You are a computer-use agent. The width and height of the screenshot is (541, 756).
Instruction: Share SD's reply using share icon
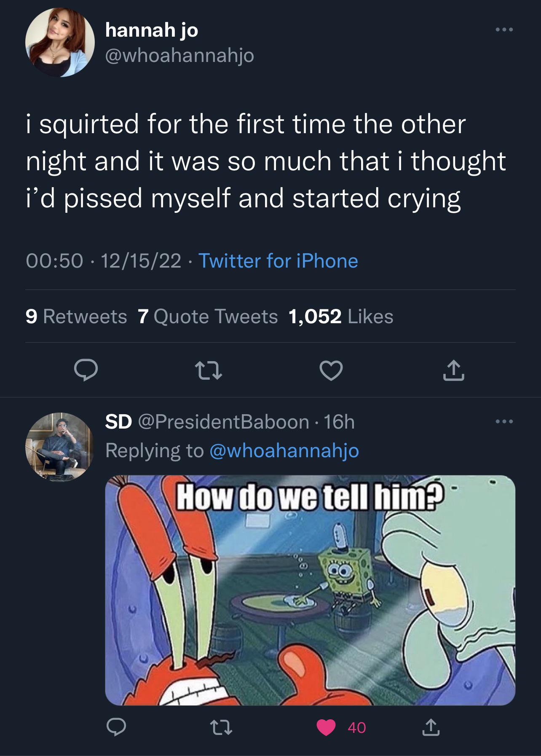(430, 727)
